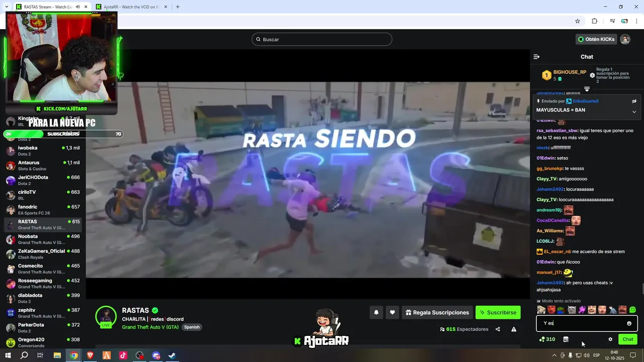
Task: Open Windows taskbar search
Action: pyautogui.click(x=24, y=355)
